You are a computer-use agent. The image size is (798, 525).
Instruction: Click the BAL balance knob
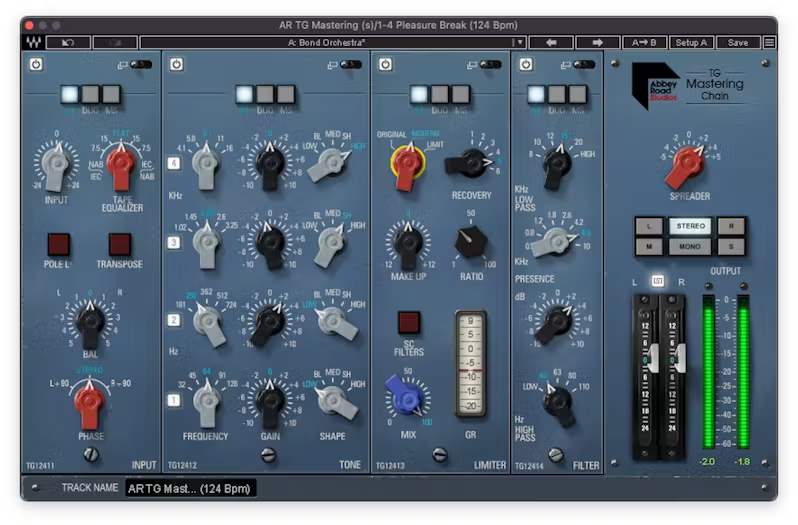[91, 323]
